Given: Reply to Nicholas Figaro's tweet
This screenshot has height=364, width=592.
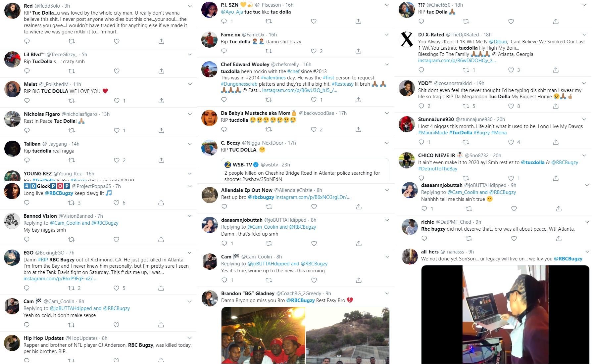Looking at the screenshot, I should [x=27, y=130].
